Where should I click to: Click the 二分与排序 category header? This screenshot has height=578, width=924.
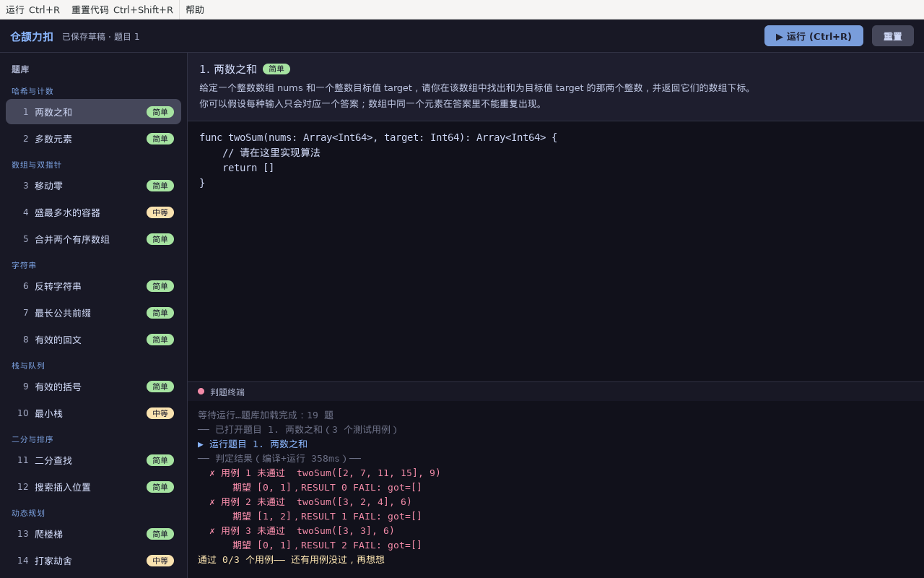32,440
